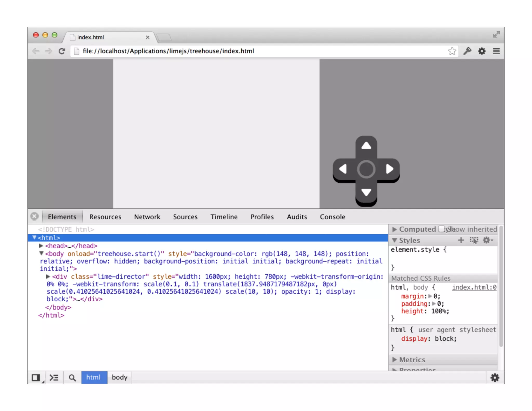The width and height of the screenshot is (532, 411).
Task: Expand the padding shorthand property
Action: coord(434,304)
